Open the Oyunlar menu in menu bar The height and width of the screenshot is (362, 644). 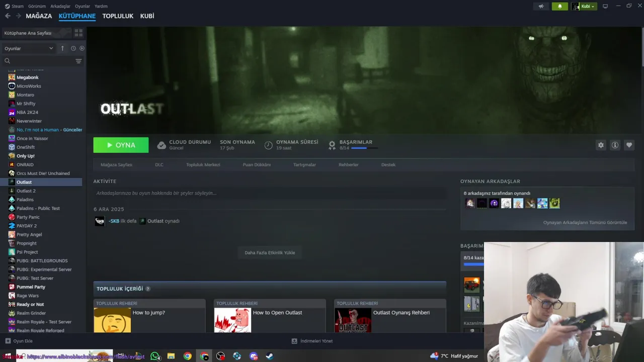pyautogui.click(x=83, y=6)
